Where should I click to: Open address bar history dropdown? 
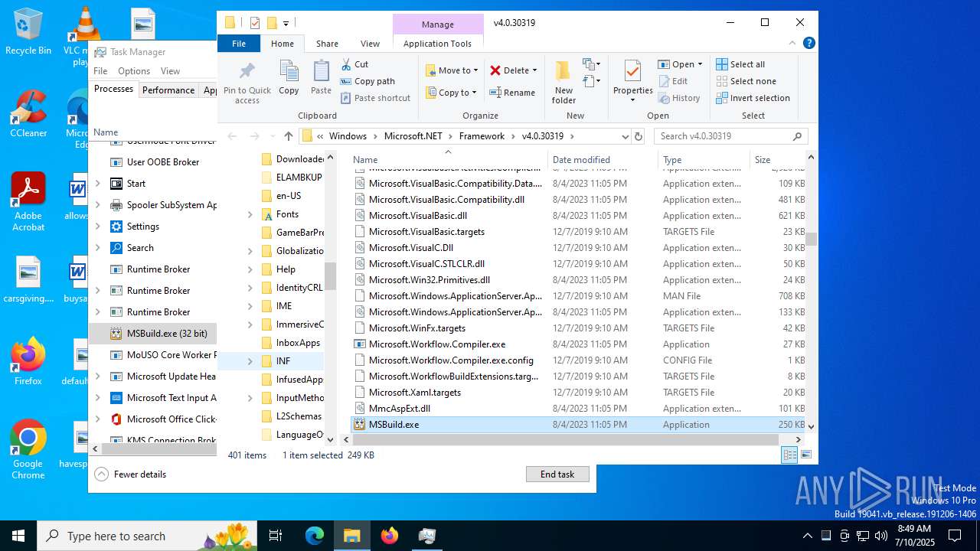pyautogui.click(x=625, y=136)
